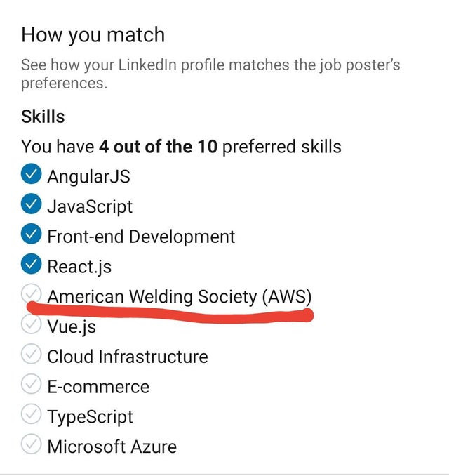Viewport: 449px width, 476px height.
Task: Click the gray check circle beside E-commerce
Action: 32,384
